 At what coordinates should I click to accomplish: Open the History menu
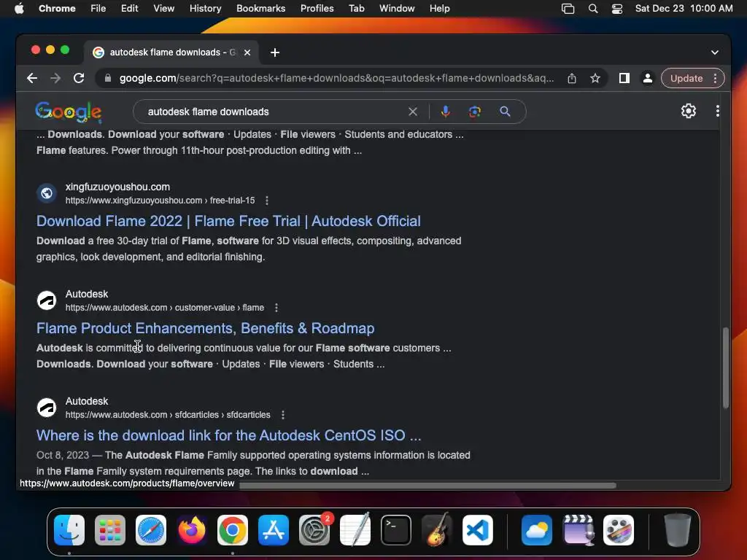205,8
